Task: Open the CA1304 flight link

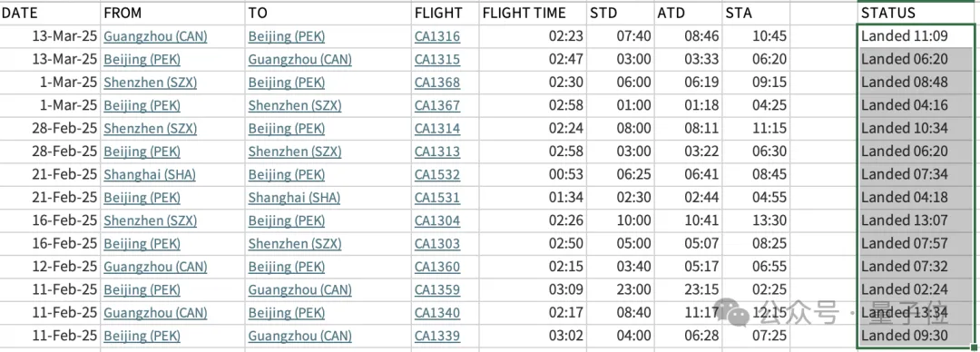Action: click(436, 220)
